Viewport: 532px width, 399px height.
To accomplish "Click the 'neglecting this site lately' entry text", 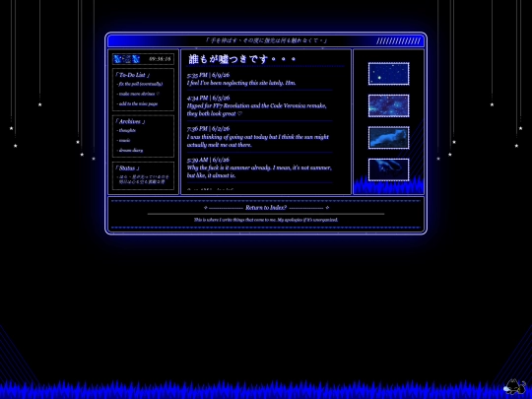I will click(x=241, y=83).
